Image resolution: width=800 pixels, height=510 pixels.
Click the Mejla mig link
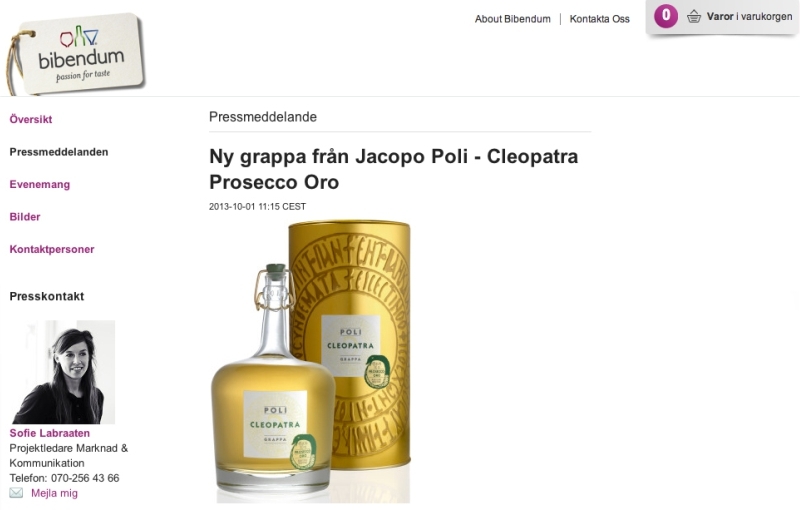(54, 493)
